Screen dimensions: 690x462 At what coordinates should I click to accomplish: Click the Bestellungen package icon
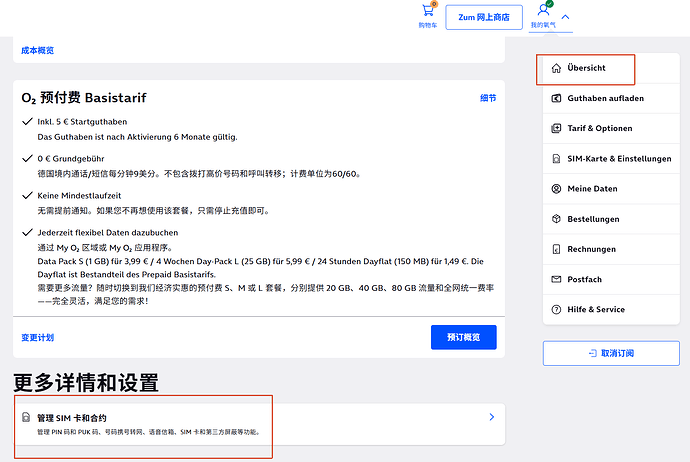[556, 219]
